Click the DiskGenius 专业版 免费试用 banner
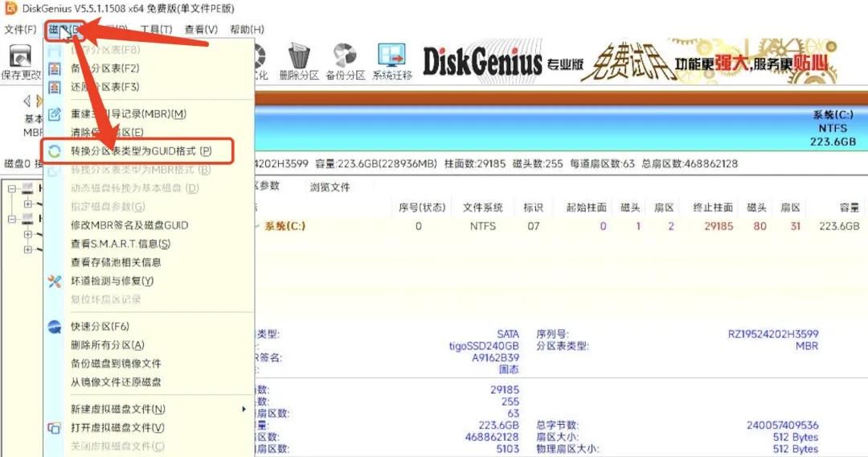The width and height of the screenshot is (868, 457). tap(631, 61)
